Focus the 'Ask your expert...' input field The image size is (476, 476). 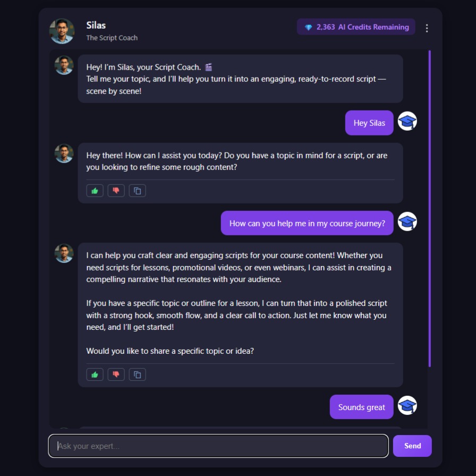[218, 446]
